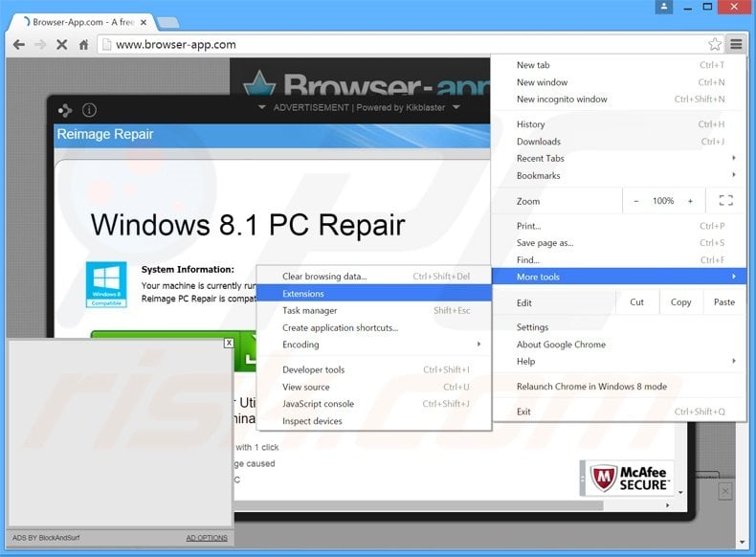The width and height of the screenshot is (756, 557).
Task: Open the Chrome hamburger menu
Action: tap(736, 44)
